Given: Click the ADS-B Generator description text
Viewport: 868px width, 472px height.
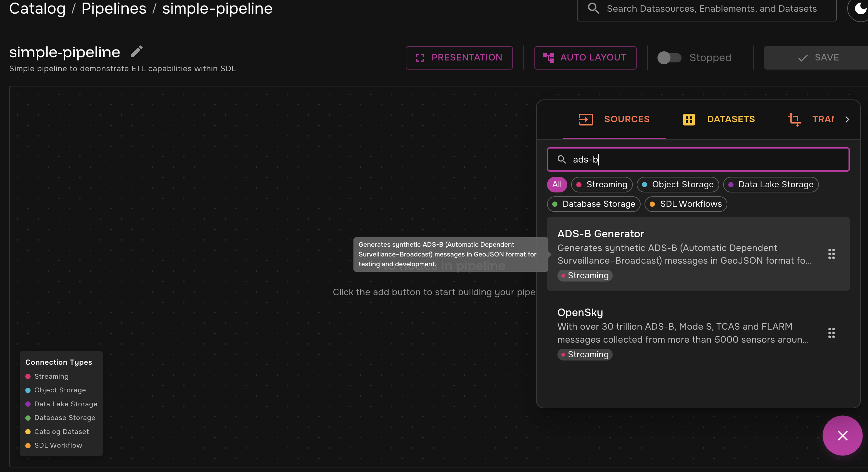Looking at the screenshot, I should (684, 254).
